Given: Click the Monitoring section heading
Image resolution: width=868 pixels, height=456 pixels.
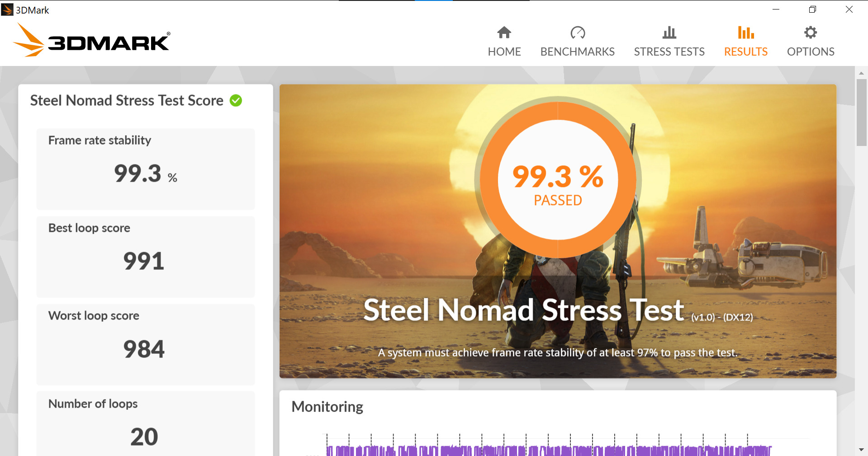Looking at the screenshot, I should tap(327, 407).
